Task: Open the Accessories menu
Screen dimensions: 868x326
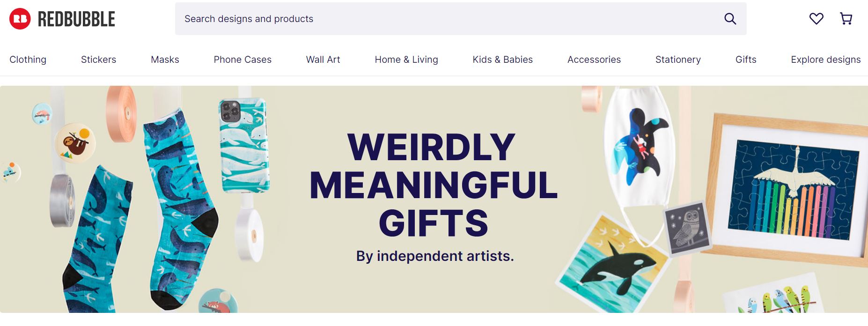Action: pos(594,59)
